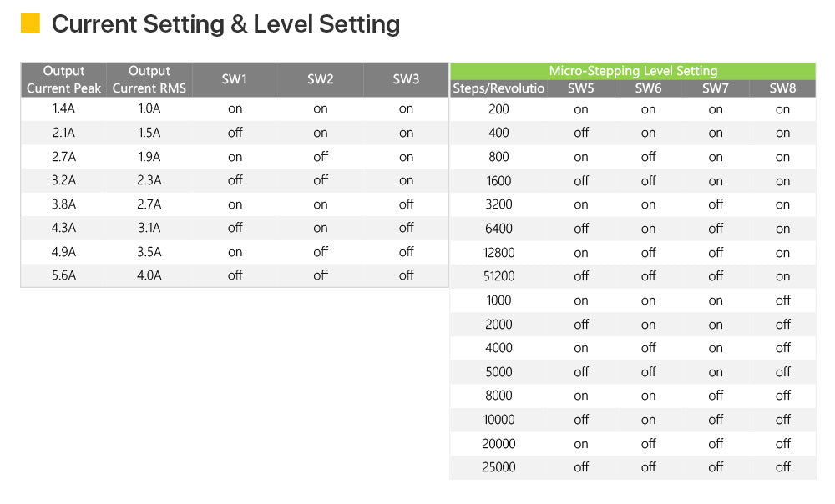Select the Current Setting & Level Setting heading
The image size is (835, 504).
(225, 24)
